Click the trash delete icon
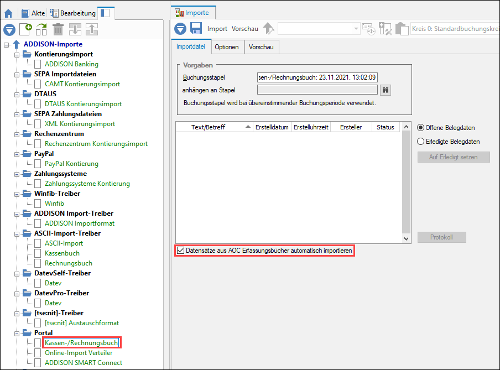This screenshot has height=370, width=500. point(58,29)
